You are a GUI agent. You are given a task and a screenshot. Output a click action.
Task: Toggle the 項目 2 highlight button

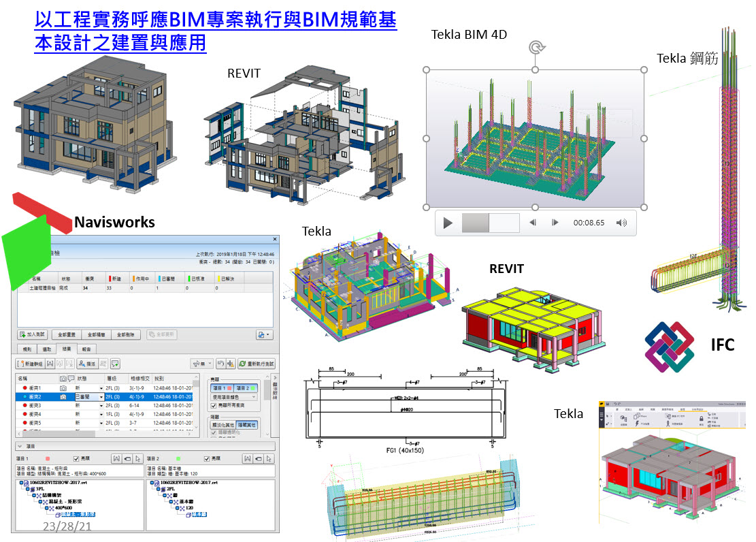pos(246,388)
